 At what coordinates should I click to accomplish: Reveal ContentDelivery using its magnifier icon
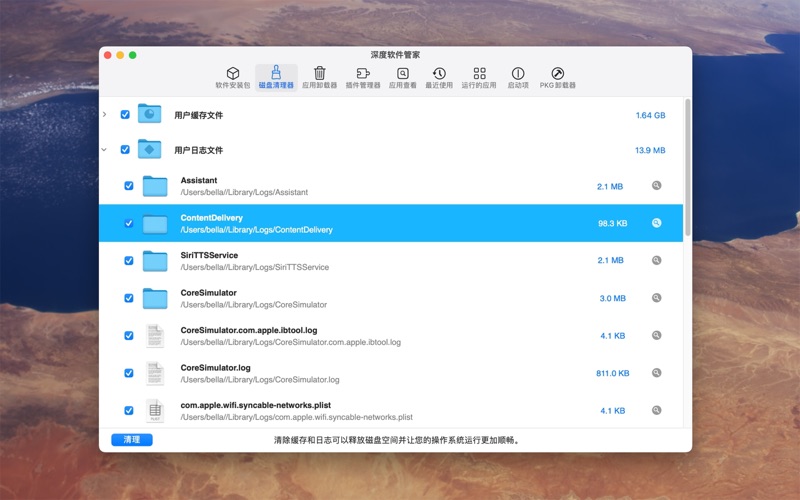tap(657, 223)
